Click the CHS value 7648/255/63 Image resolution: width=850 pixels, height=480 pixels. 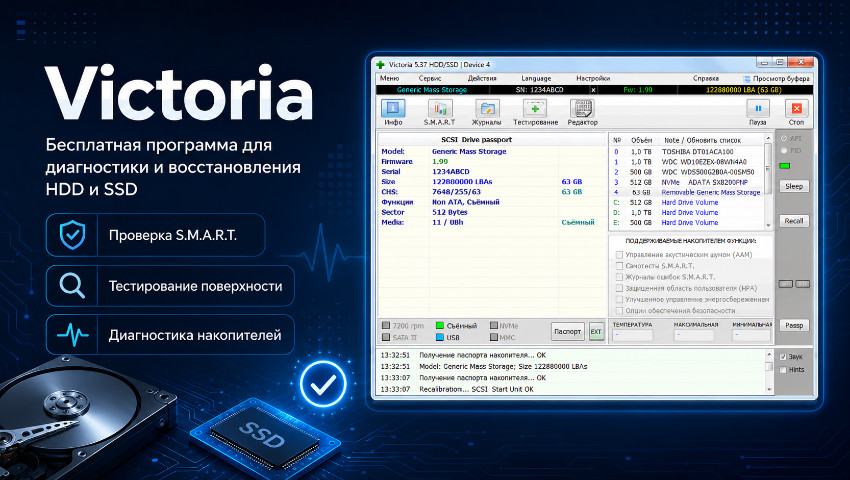tap(456, 192)
